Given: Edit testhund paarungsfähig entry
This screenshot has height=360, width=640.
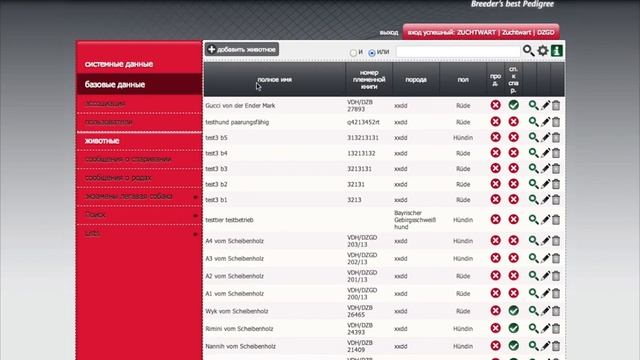Looking at the screenshot, I should (545, 122).
